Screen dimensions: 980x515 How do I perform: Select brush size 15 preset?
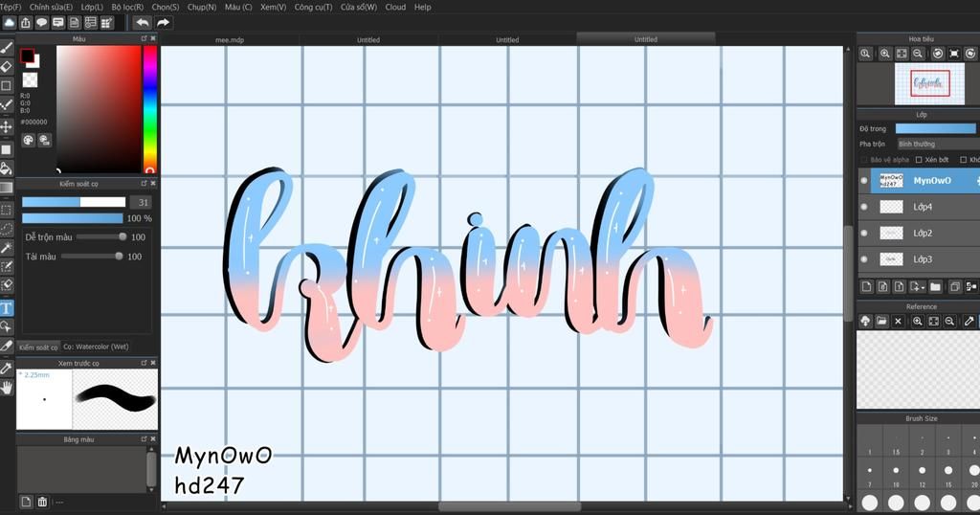click(948, 475)
